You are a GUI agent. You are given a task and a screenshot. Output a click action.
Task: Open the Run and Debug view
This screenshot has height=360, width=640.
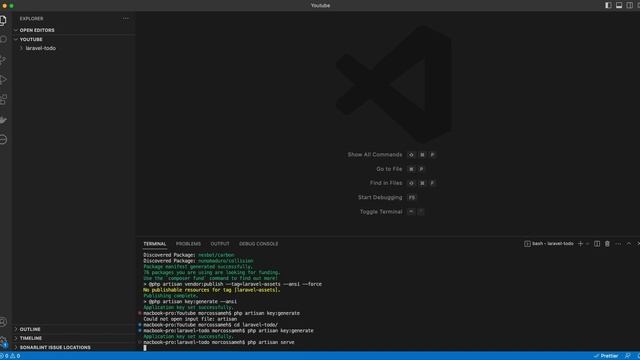pyautogui.click(x=3, y=80)
